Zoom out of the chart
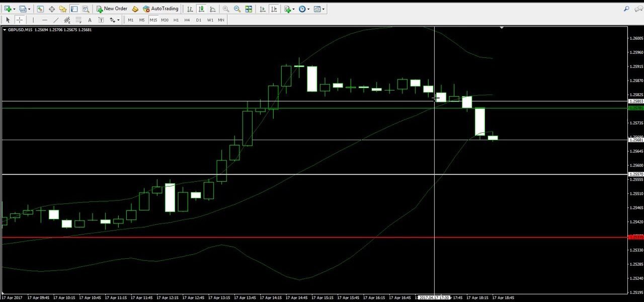644x302 pixels. (x=237, y=9)
